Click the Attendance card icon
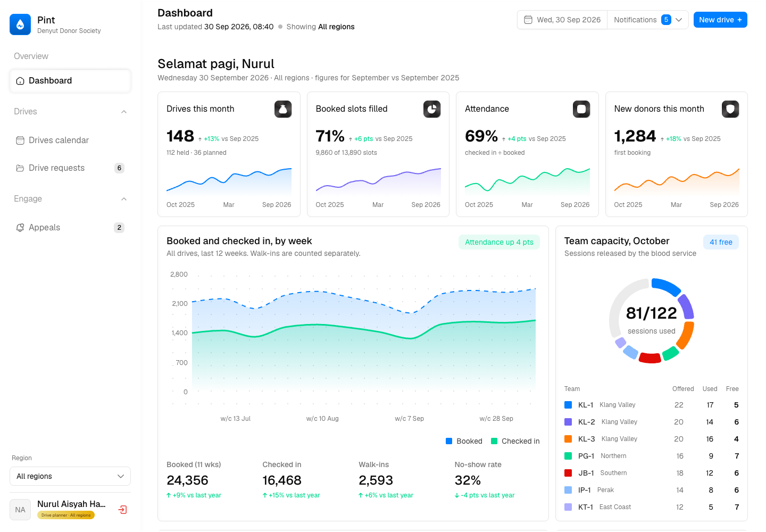 [581, 109]
